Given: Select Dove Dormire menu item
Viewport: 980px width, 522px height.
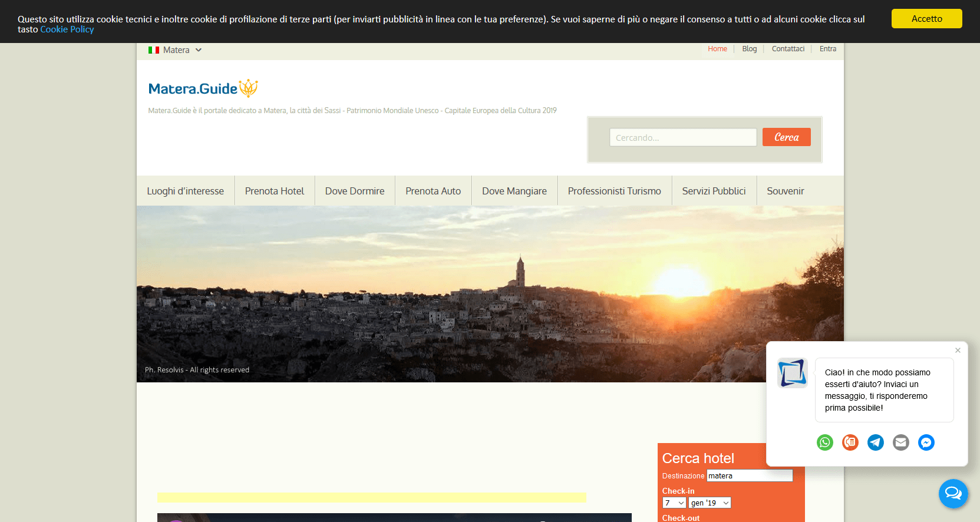Looking at the screenshot, I should (x=355, y=191).
